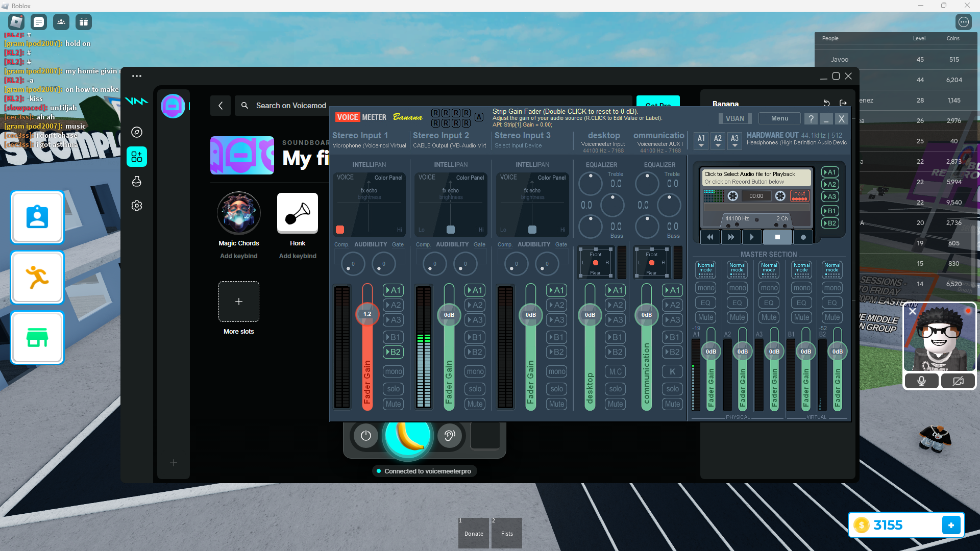
Task: Click Voicemod power button icon
Action: point(366,436)
